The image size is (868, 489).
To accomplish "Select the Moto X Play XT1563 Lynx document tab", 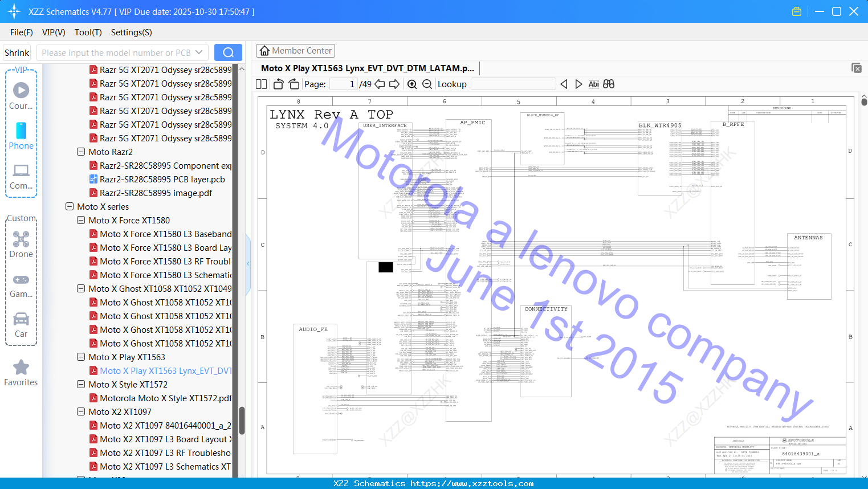I will tap(368, 68).
